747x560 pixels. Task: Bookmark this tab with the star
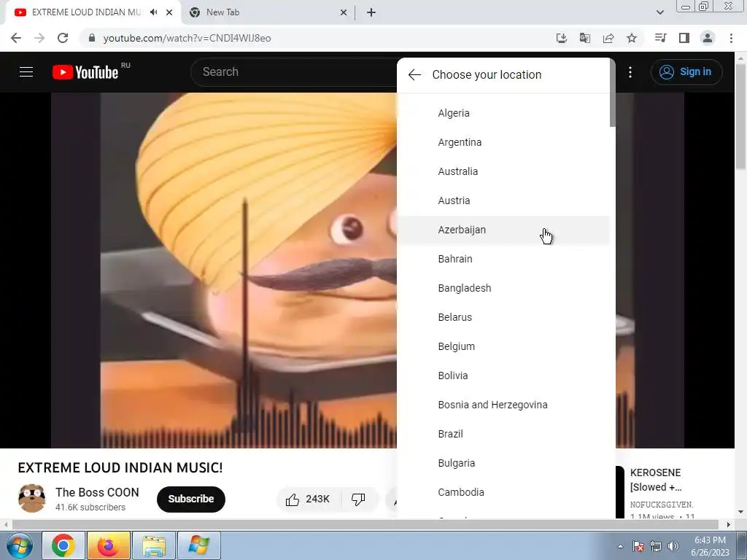tap(632, 38)
